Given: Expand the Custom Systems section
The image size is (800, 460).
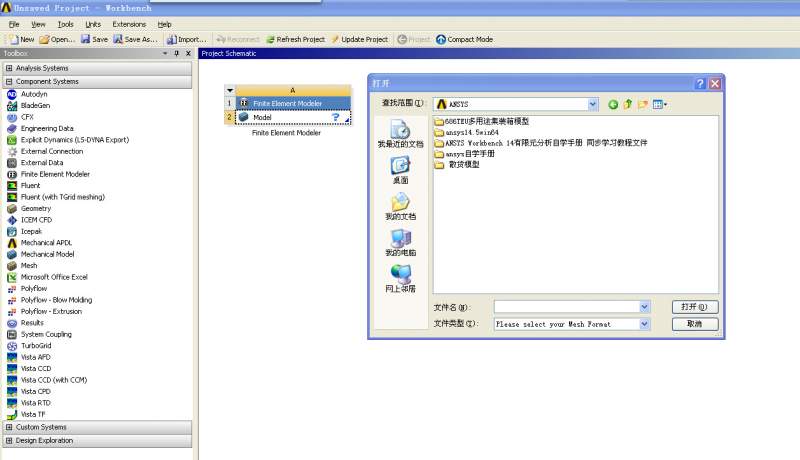Looking at the screenshot, I should pyautogui.click(x=9, y=427).
